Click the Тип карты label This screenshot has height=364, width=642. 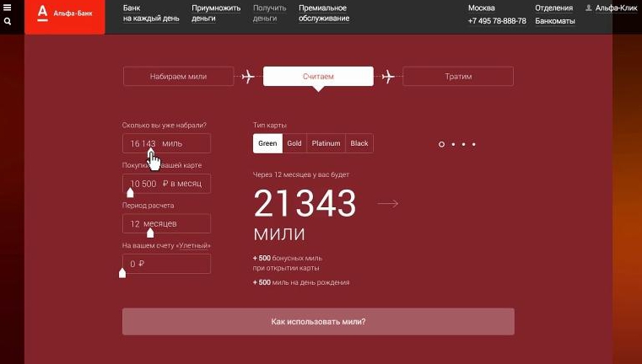click(x=270, y=126)
